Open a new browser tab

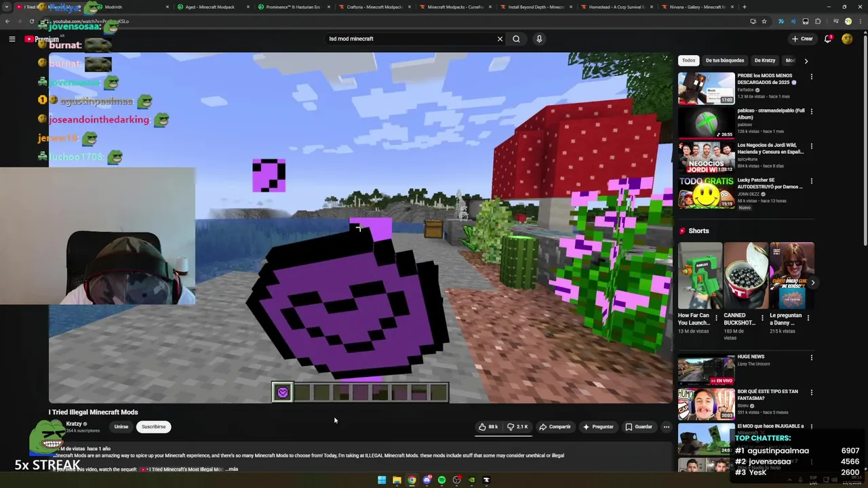(745, 7)
